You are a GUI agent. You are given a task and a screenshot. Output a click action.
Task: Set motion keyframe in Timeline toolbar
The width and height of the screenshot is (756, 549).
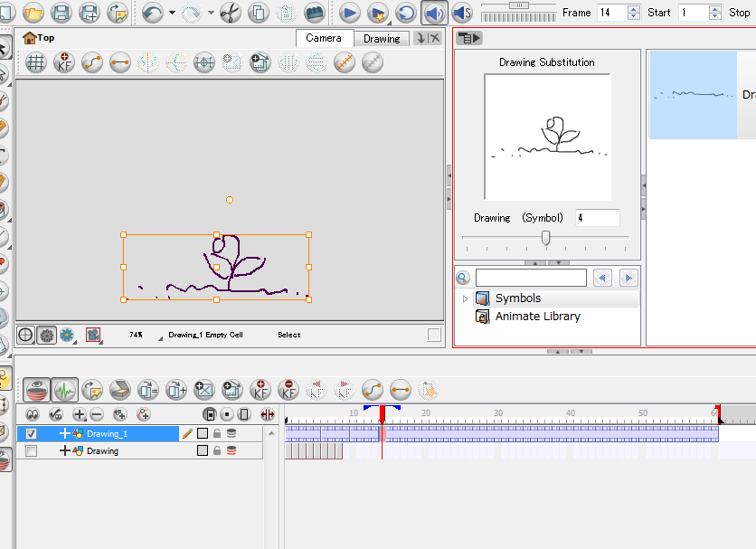[x=373, y=391]
